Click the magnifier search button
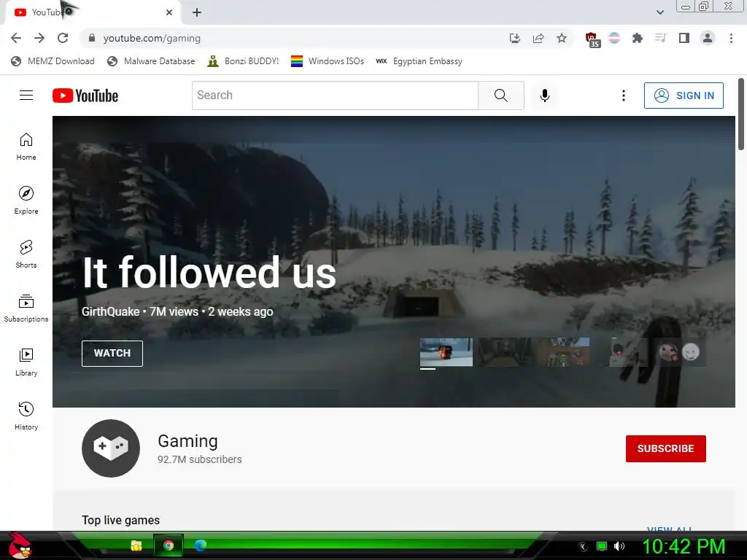The width and height of the screenshot is (747, 560). [x=500, y=96]
